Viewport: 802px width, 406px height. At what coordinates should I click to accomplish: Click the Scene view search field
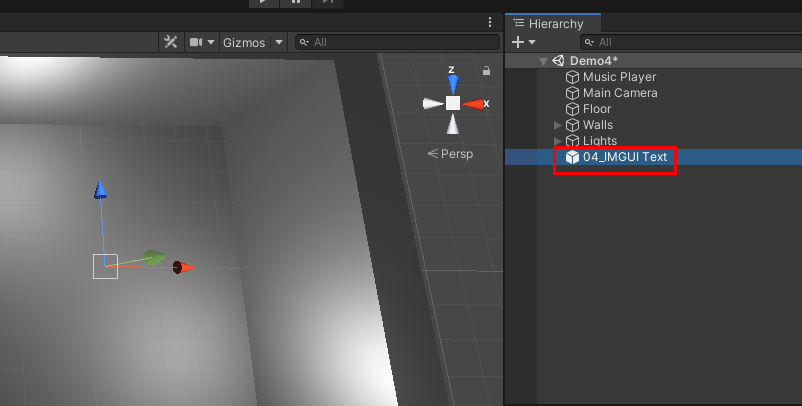(x=397, y=42)
